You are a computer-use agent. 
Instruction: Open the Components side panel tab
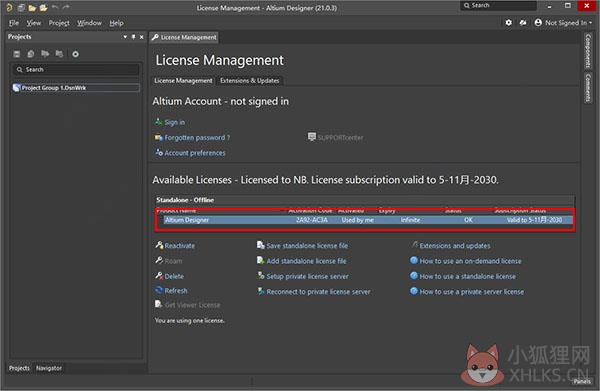click(588, 51)
